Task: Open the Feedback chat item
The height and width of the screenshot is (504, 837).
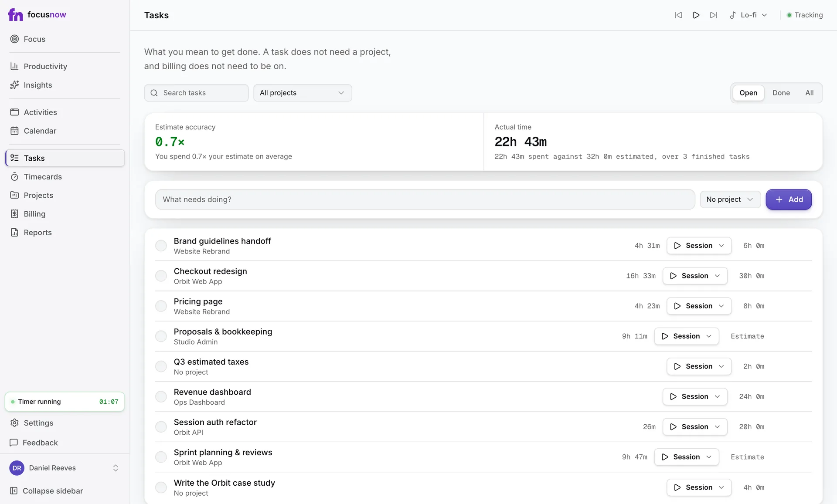Action: point(65,443)
